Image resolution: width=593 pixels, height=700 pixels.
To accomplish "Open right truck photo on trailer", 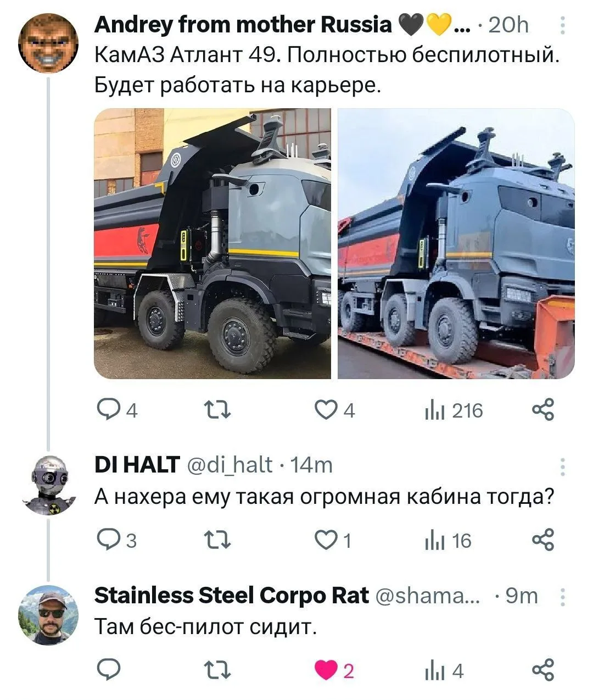I will (456, 243).
